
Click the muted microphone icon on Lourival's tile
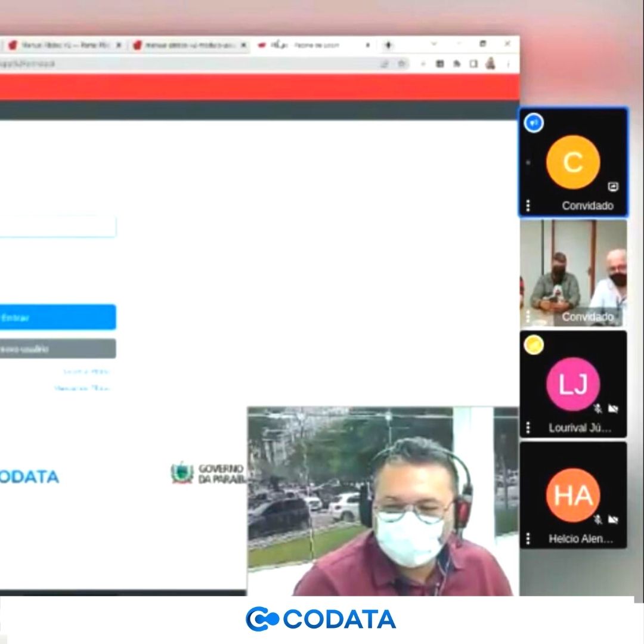coord(598,408)
